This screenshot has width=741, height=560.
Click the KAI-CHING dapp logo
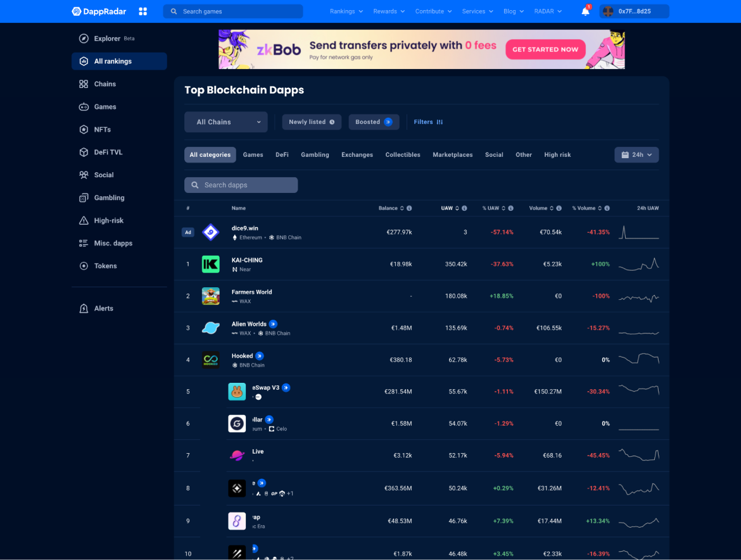[x=211, y=264]
